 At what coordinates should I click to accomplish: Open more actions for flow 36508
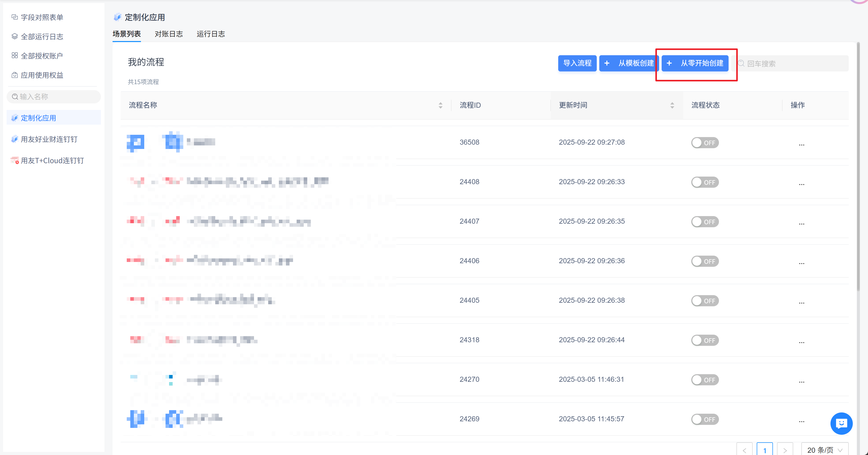[801, 144]
